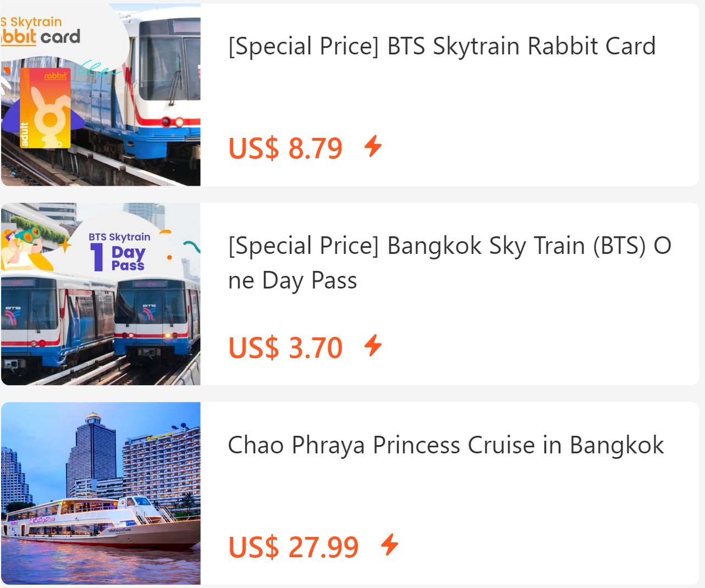Open the Chao Phraya Princess Cruise title
This screenshot has height=588, width=705.
(445, 445)
